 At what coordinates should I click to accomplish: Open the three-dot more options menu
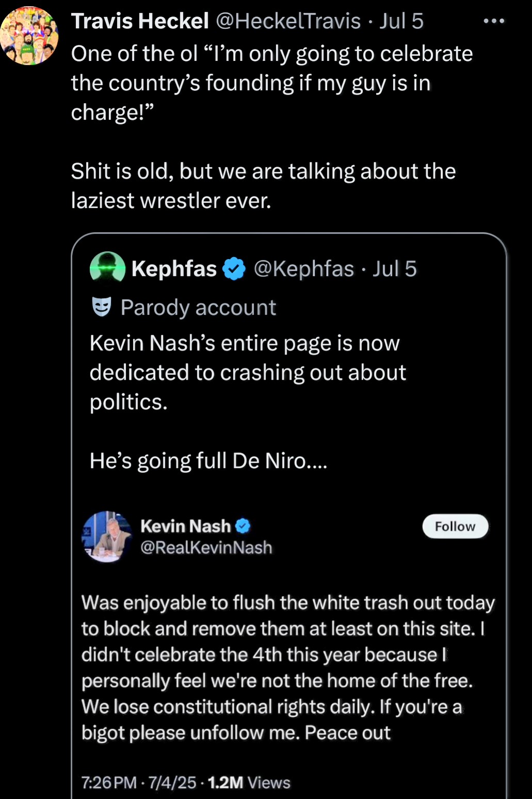coord(494,21)
